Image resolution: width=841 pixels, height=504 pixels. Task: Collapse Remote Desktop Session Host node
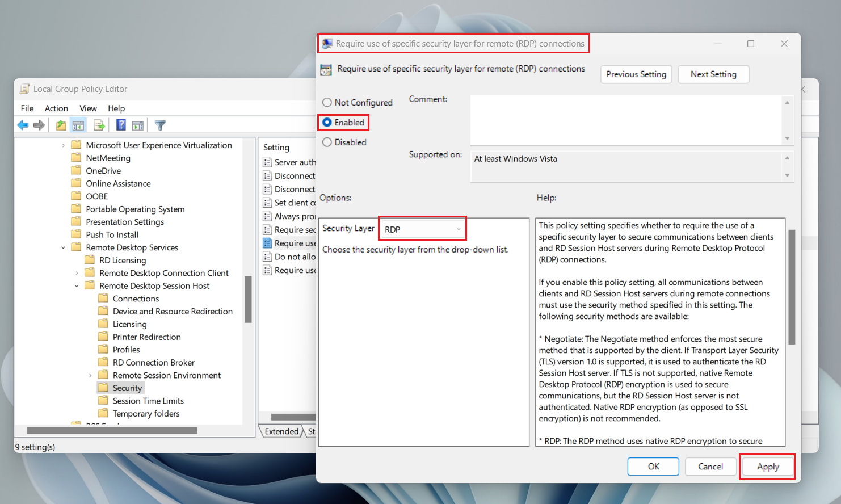click(77, 286)
